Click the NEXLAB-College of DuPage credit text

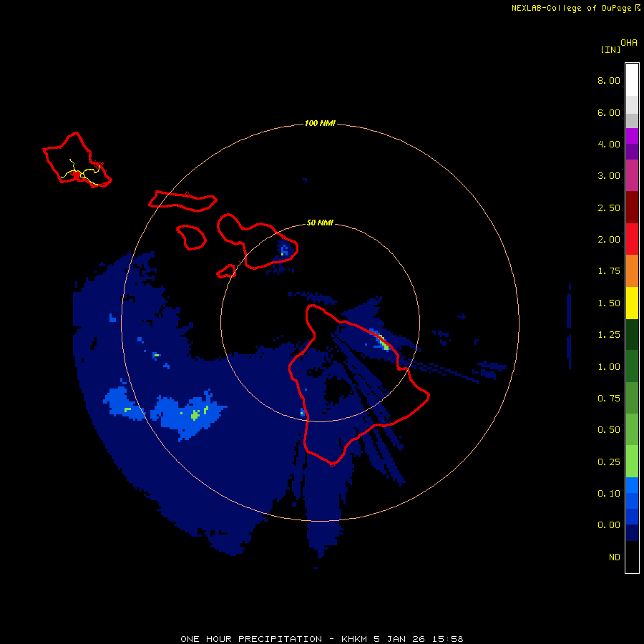point(571,8)
